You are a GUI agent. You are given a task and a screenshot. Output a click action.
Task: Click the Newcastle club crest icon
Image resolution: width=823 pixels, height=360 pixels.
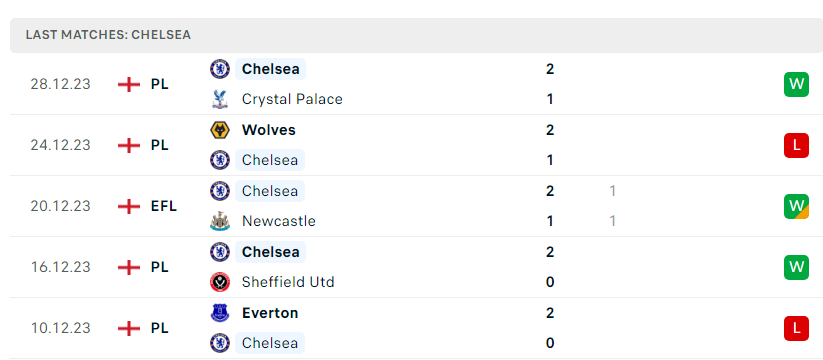(220, 221)
